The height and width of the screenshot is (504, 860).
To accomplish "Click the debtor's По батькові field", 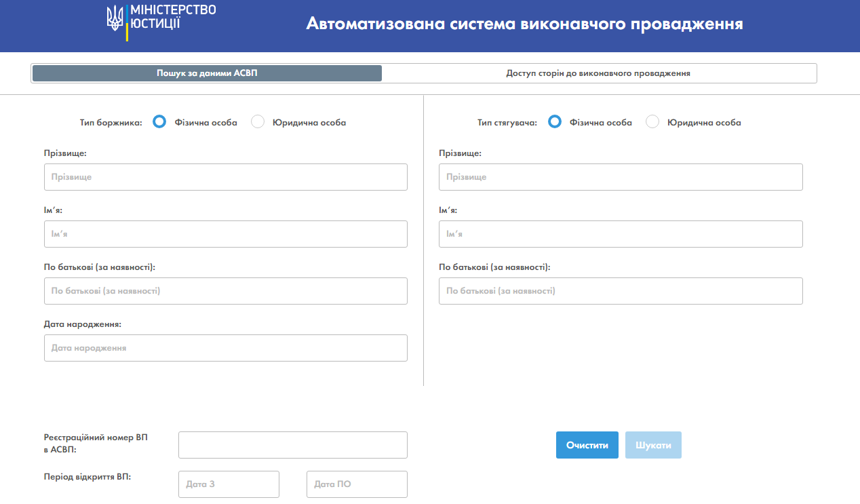I will pyautogui.click(x=225, y=291).
